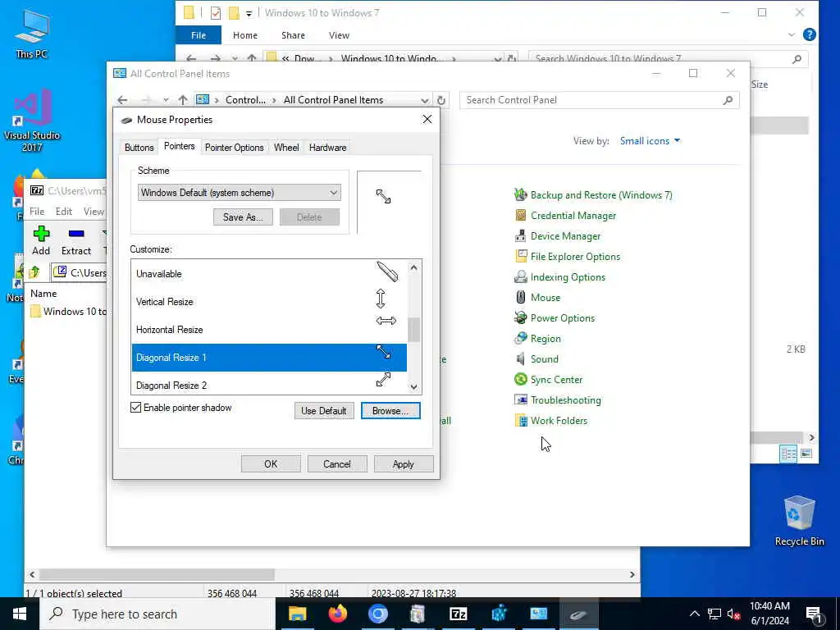840x630 pixels.
Task: Click the Control Panel refresh icon
Action: click(x=441, y=100)
